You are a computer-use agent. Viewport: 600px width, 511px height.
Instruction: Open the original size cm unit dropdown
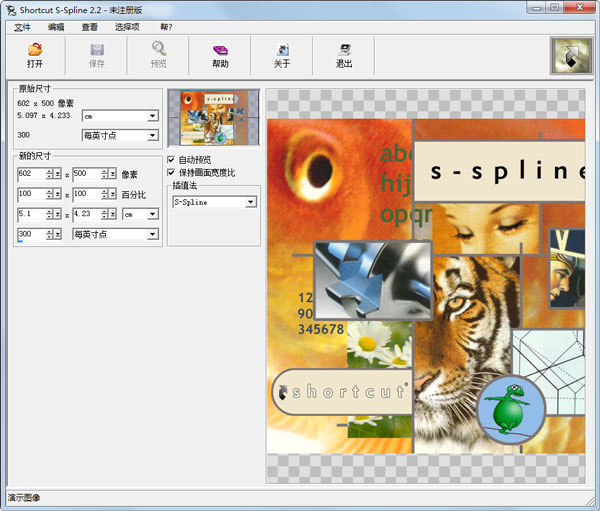pos(153,115)
